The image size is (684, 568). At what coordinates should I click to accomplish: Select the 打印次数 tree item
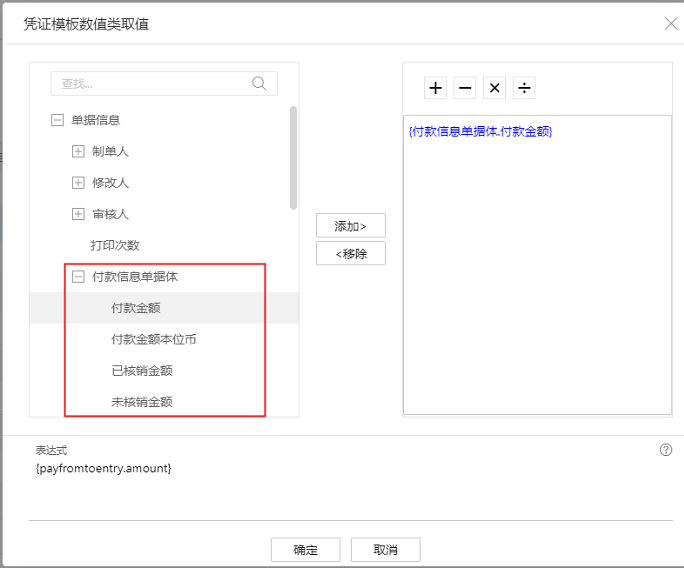click(115, 245)
